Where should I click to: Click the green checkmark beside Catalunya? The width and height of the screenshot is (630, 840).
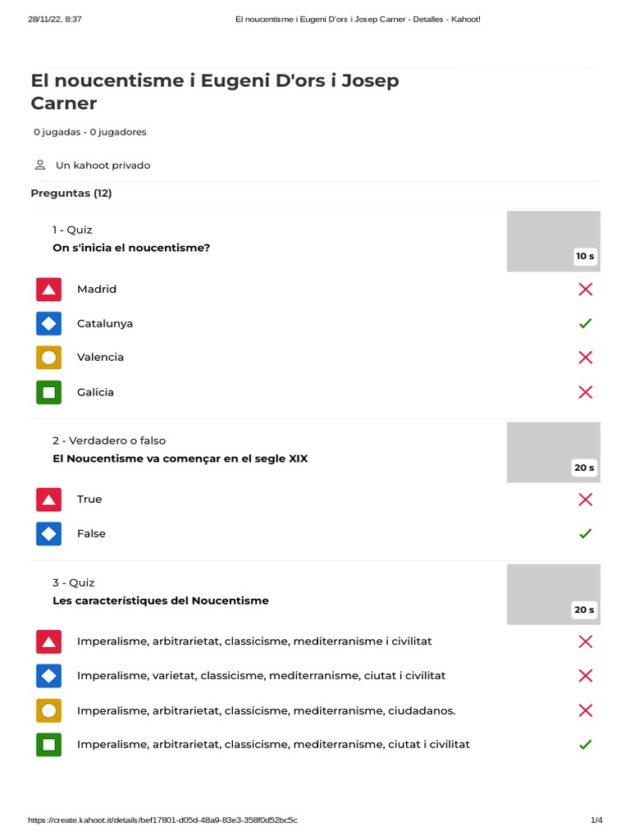point(585,324)
